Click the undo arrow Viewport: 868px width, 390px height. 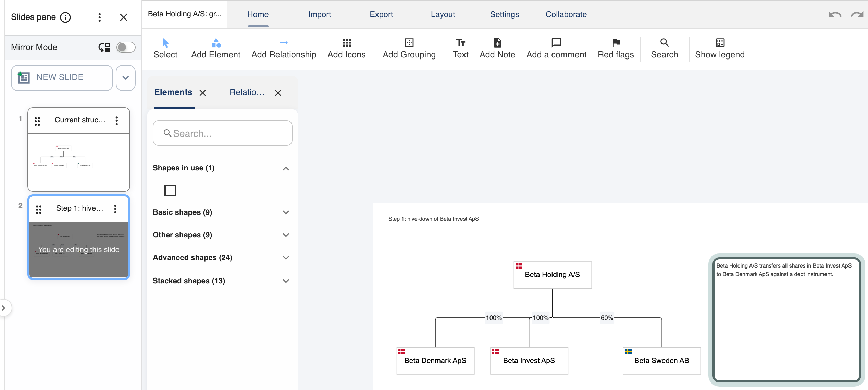835,14
